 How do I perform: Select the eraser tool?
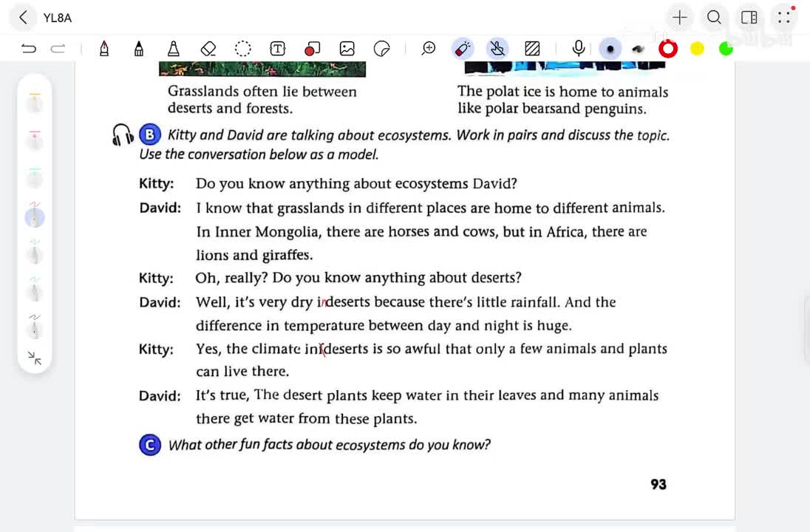208,49
